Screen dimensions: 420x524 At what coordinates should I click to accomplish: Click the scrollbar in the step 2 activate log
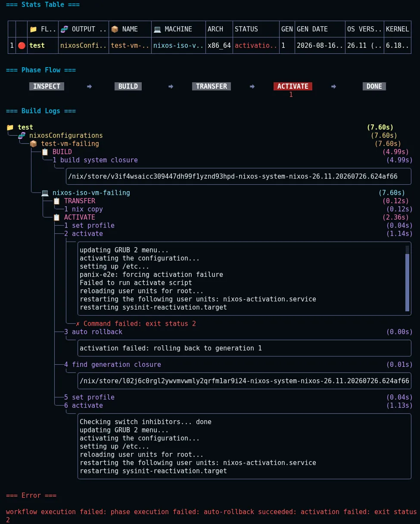pos(408,278)
